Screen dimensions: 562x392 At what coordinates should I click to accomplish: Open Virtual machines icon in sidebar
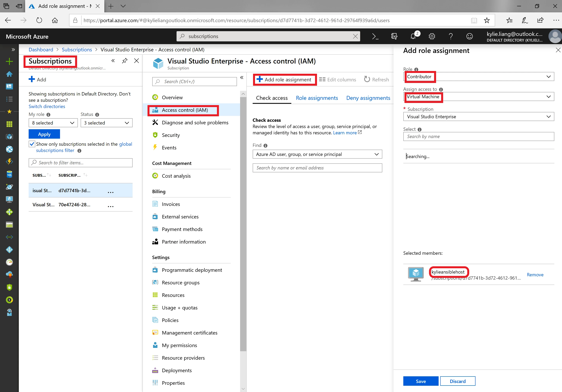pyautogui.click(x=9, y=199)
